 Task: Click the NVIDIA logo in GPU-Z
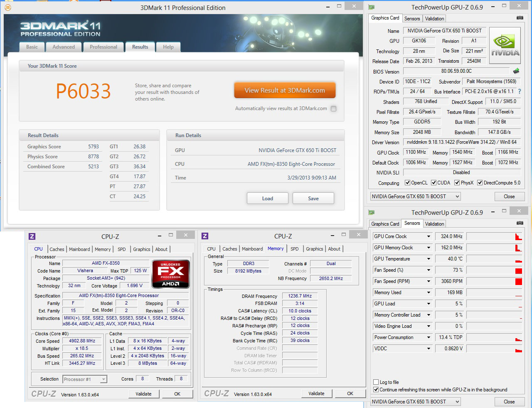(505, 46)
